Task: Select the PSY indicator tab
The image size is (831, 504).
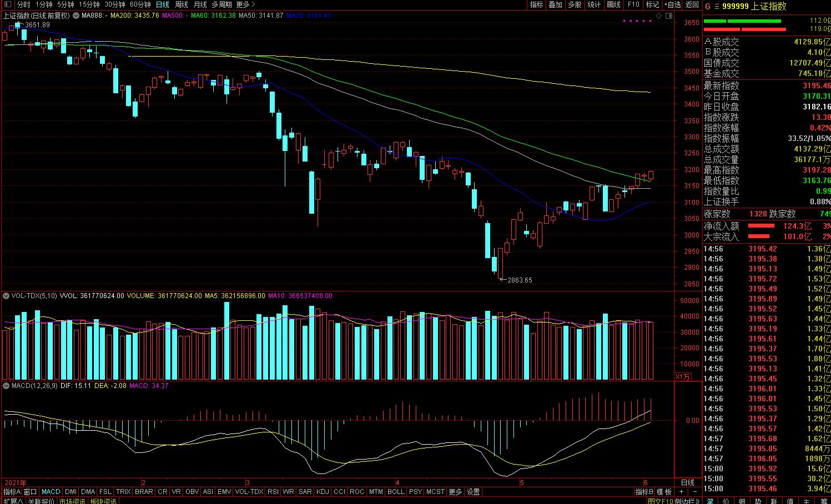Action: click(x=415, y=492)
